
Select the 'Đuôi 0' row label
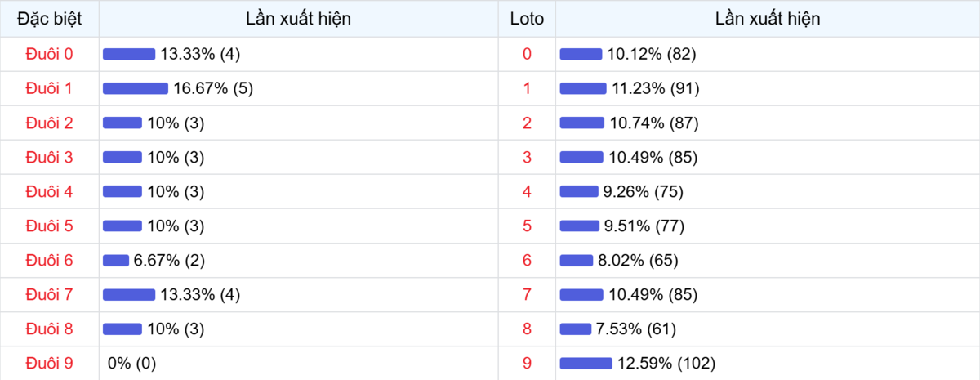tap(49, 54)
